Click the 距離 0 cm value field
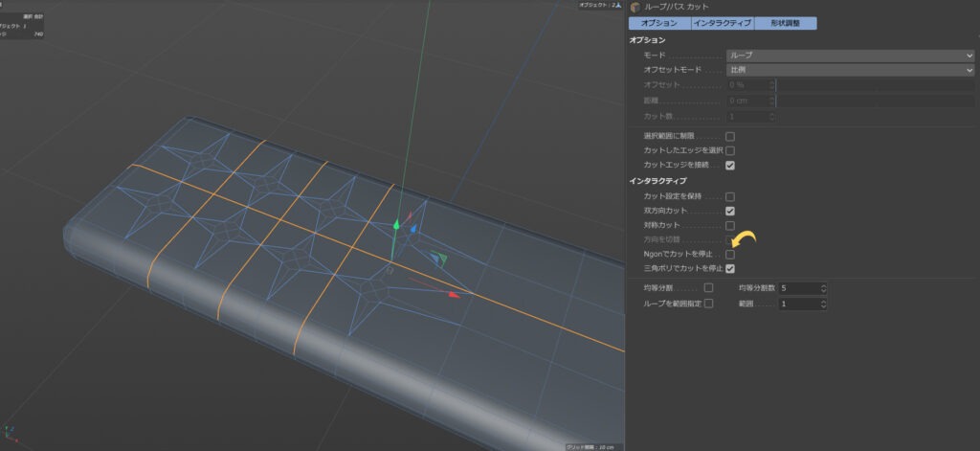 pos(747,101)
